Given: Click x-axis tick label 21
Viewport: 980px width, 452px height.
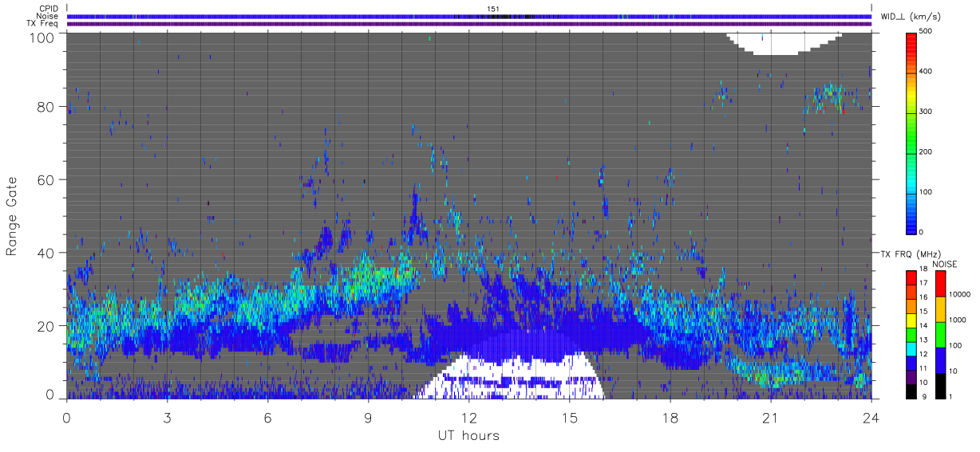Looking at the screenshot, I should [770, 418].
